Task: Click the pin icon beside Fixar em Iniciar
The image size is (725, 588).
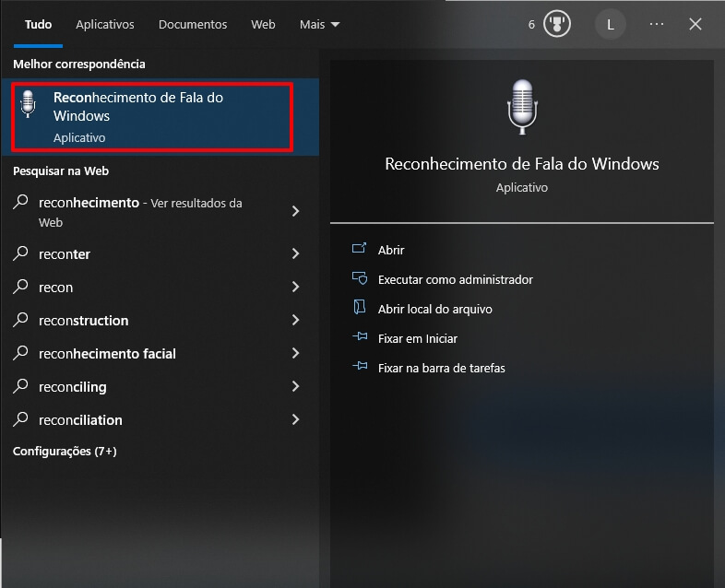Action: tap(360, 336)
